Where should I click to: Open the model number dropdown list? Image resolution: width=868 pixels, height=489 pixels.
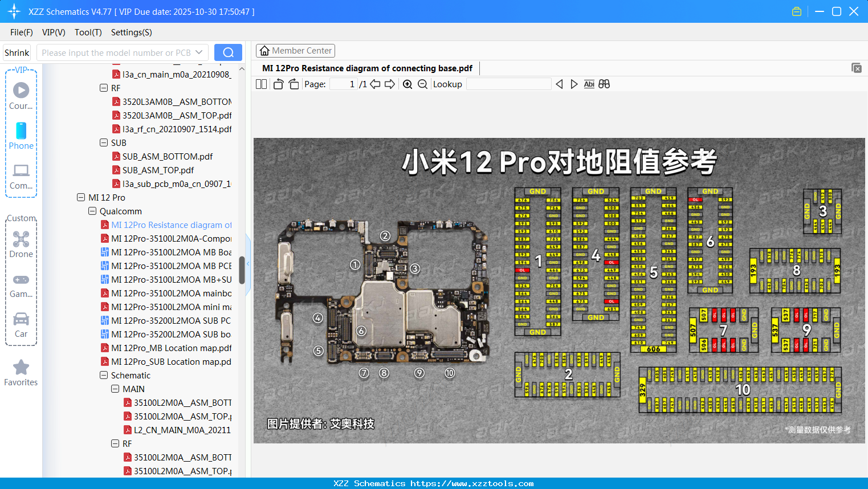pos(199,52)
